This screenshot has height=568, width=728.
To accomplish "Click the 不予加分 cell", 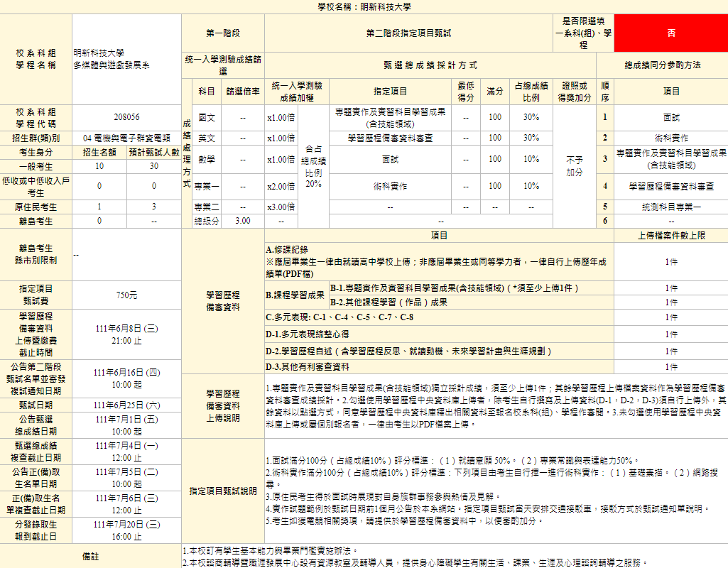I will click(x=575, y=166).
